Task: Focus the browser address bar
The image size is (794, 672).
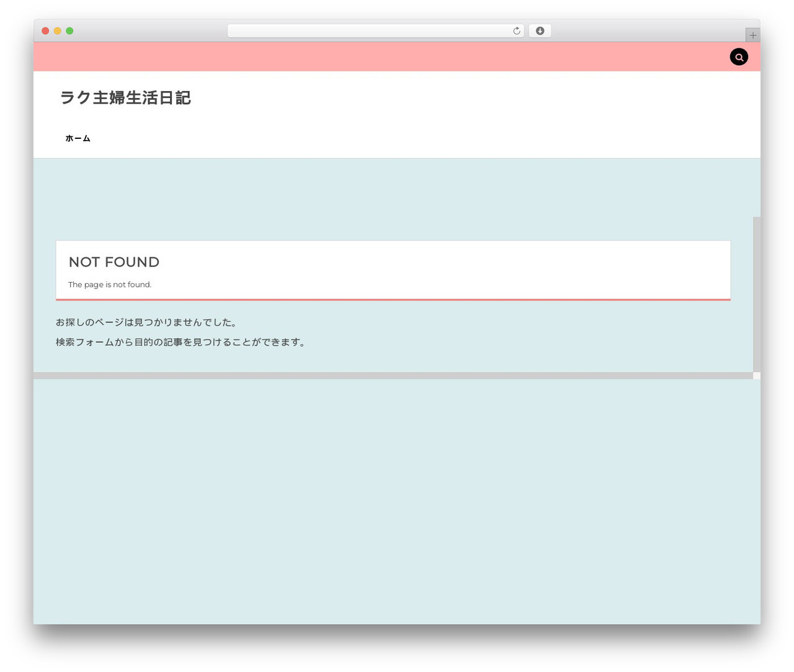Action: click(375, 31)
